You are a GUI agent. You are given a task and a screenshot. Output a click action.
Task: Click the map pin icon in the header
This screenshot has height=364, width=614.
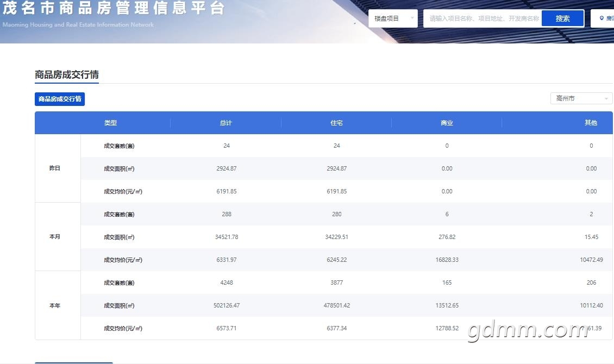pos(602,18)
